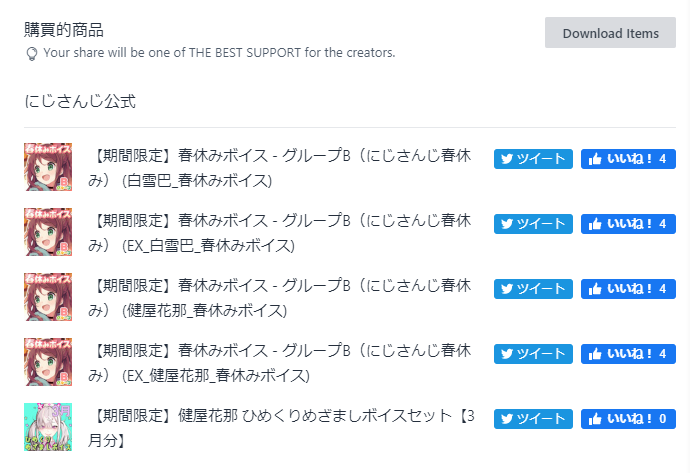The width and height of the screenshot is (690, 473).
Task: Open thumbnail of EX_健屋花那_春休みボイス item
Action: [48, 362]
